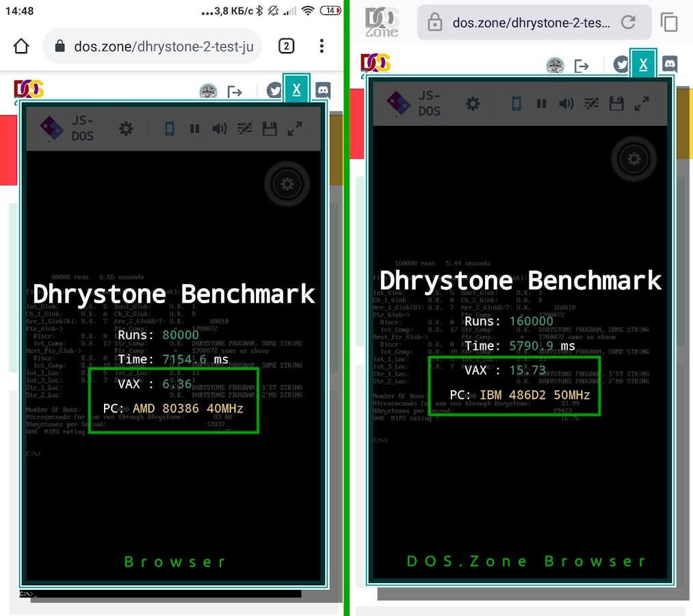Pause the emulator in the left JS-DOS toolbar
Image resolution: width=693 pixels, height=616 pixels.
[194, 129]
